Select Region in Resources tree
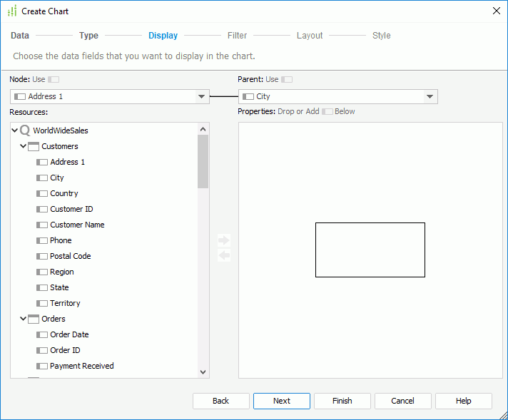Viewport: 508px width, 420px height. (62, 272)
